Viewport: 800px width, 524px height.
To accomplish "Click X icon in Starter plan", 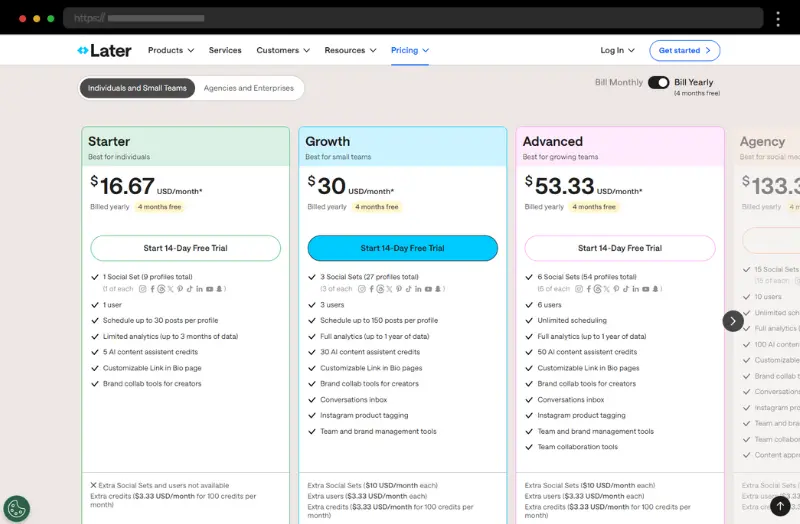I will pos(170,289).
